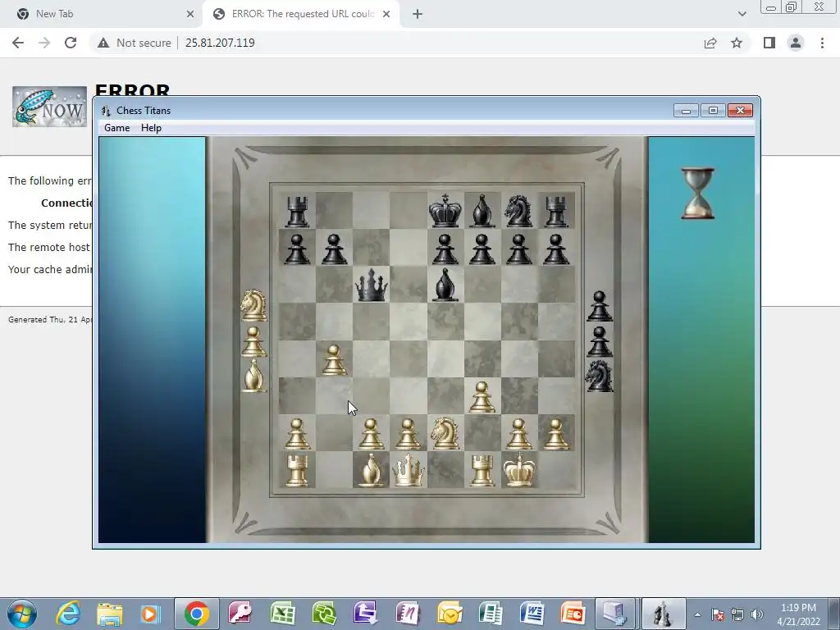Open Chrome side panel
Screen dimensions: 840x630
point(769,43)
